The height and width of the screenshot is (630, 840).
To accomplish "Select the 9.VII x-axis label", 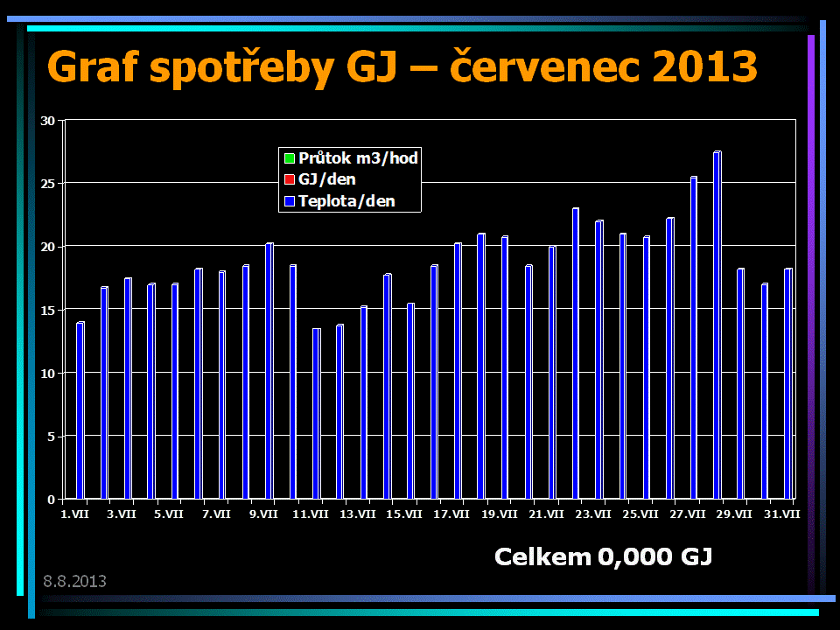I will click(263, 514).
